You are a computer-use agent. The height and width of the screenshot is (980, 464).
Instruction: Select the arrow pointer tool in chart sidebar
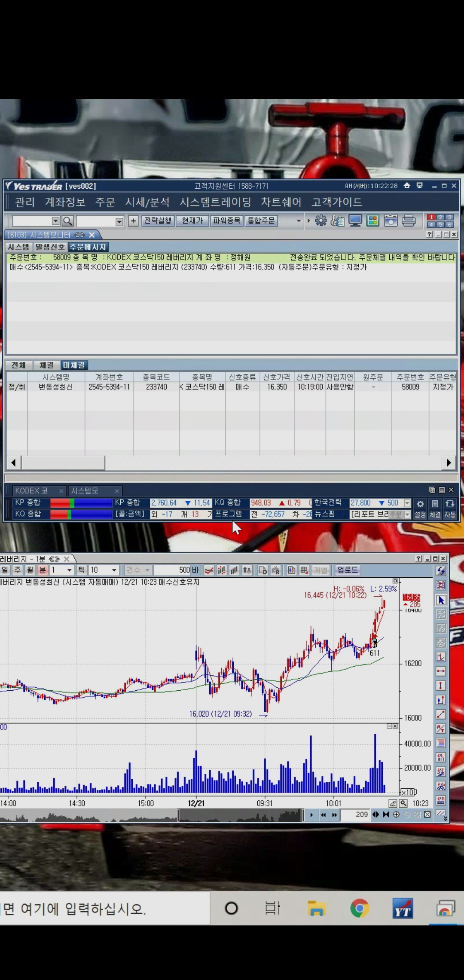pyautogui.click(x=441, y=600)
